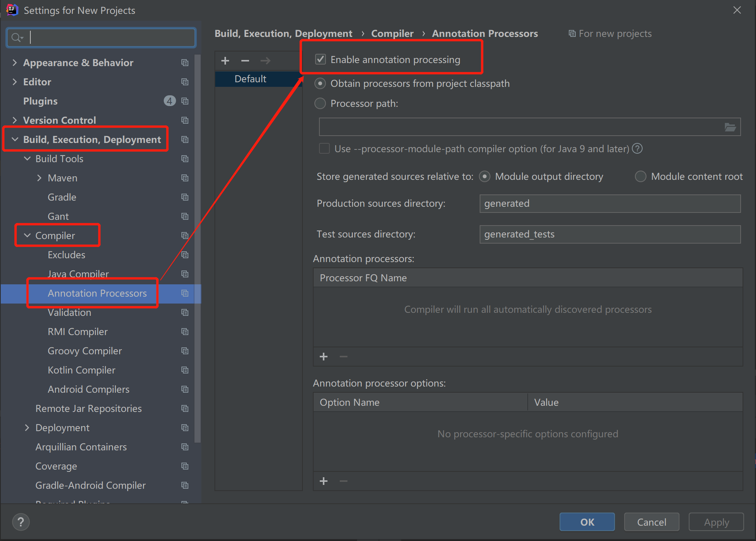Click the remove profile minus icon above Default
This screenshot has width=756, height=541.
click(245, 61)
